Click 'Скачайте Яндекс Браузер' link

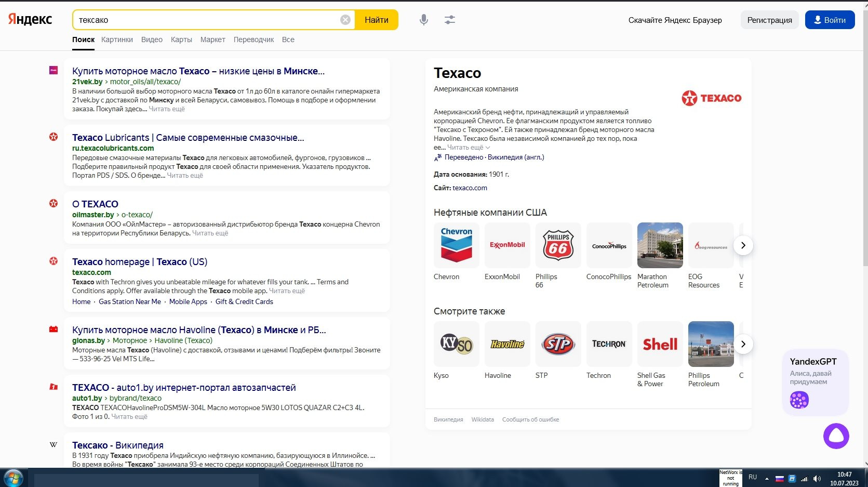675,20
